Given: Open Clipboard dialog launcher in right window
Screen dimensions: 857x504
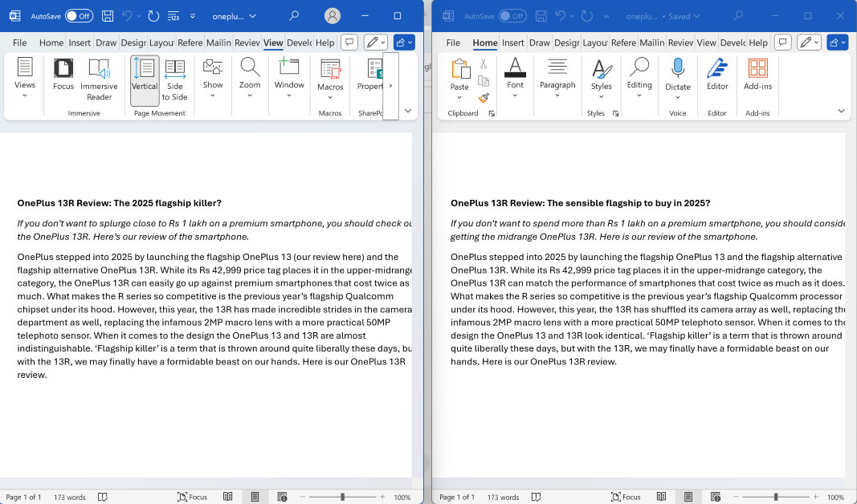Looking at the screenshot, I should 492,114.
